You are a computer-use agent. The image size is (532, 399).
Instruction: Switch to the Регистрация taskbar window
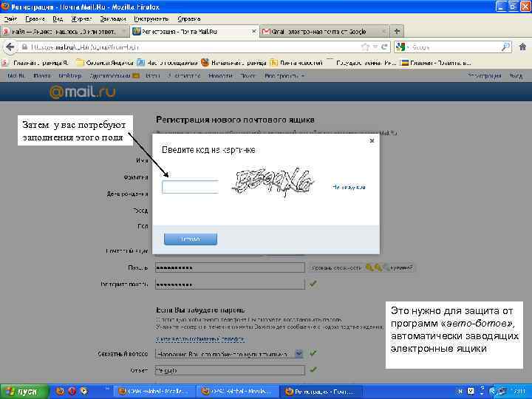pos(321,392)
